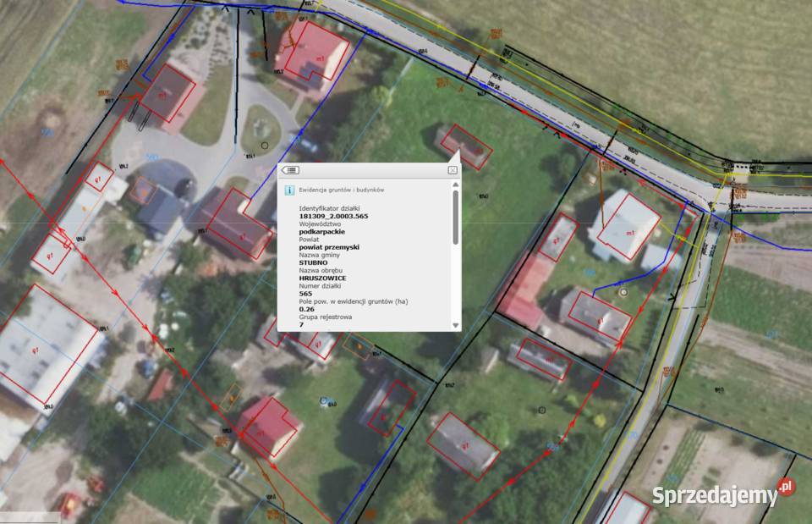Select the commune value 'STUBNO'
Screen dimensions: 812x524
pos(313,262)
